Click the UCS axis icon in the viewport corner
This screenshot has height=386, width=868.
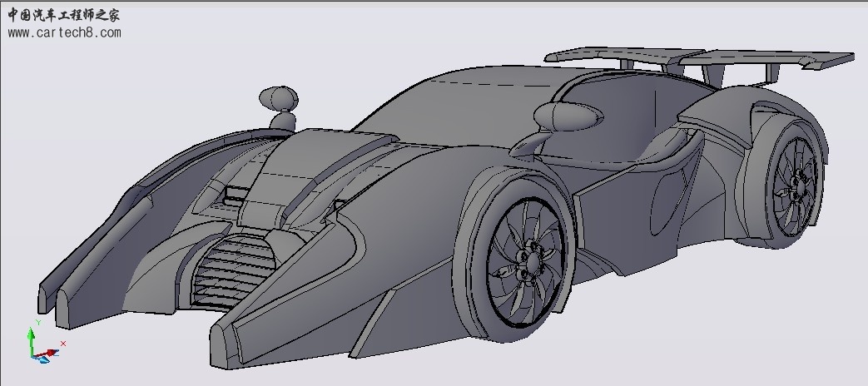pyautogui.click(x=46, y=342)
